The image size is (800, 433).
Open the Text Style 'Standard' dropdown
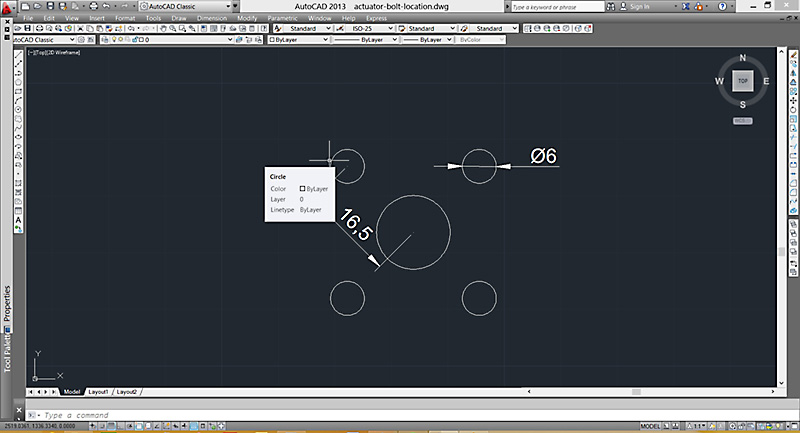pos(328,29)
